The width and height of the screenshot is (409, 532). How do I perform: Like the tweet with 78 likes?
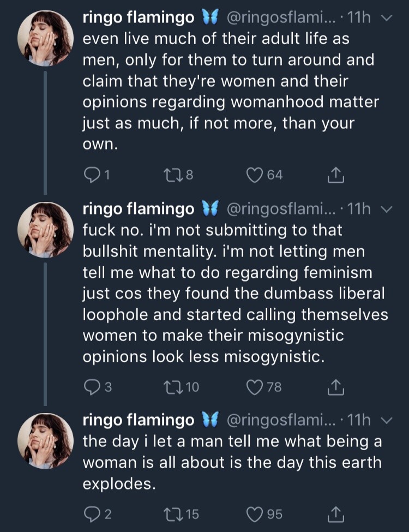[x=254, y=387]
